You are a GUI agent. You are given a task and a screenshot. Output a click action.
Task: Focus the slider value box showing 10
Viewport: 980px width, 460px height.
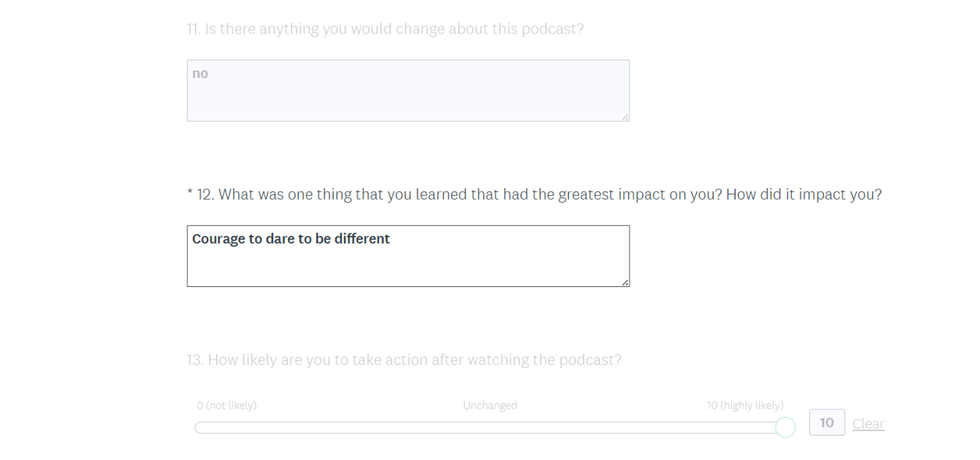tap(827, 422)
